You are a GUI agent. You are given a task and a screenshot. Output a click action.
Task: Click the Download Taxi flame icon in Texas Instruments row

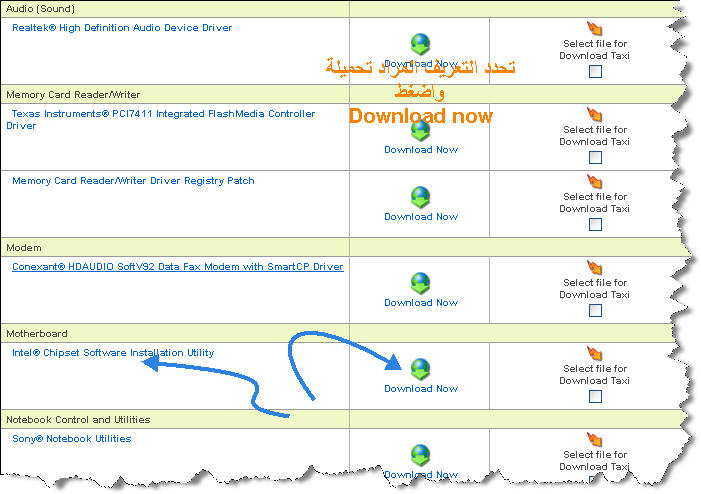(595, 114)
